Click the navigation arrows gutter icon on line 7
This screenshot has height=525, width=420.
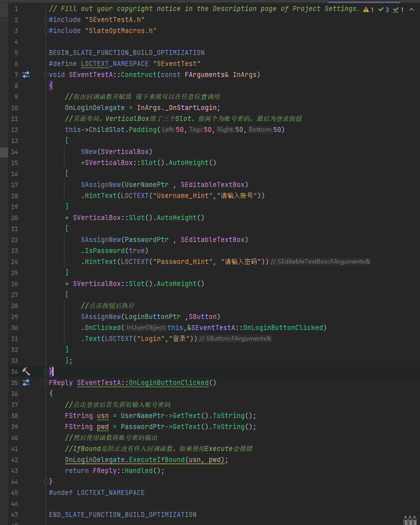point(25,74)
